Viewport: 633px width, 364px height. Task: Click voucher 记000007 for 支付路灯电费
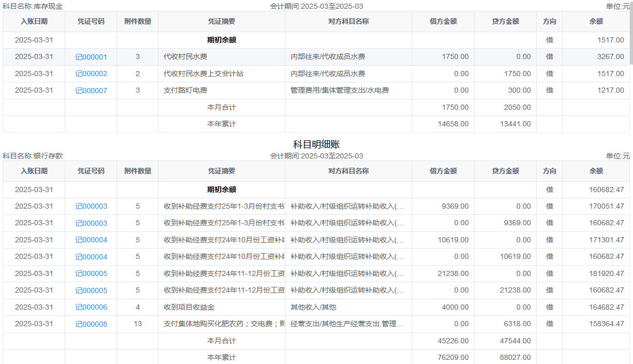click(x=91, y=91)
